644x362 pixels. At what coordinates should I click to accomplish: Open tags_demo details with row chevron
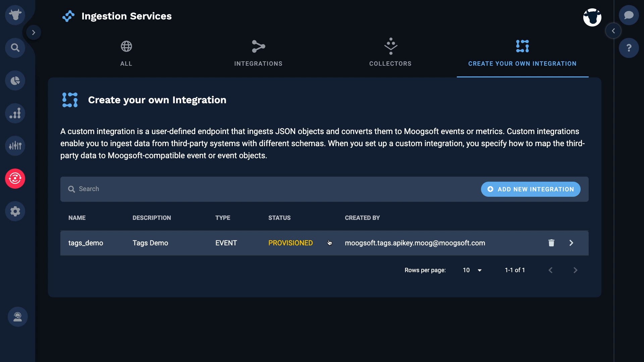(x=571, y=243)
